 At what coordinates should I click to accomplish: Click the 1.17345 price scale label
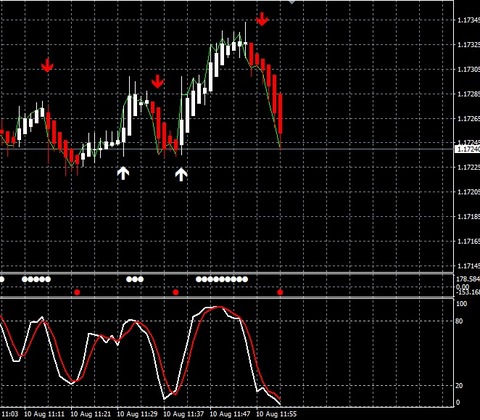tap(468, 20)
